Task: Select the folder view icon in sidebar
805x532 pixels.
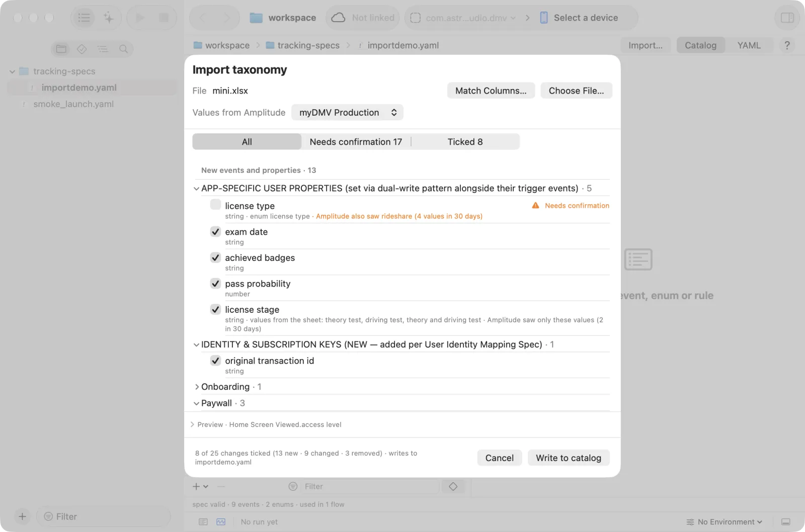Action: [x=61, y=49]
